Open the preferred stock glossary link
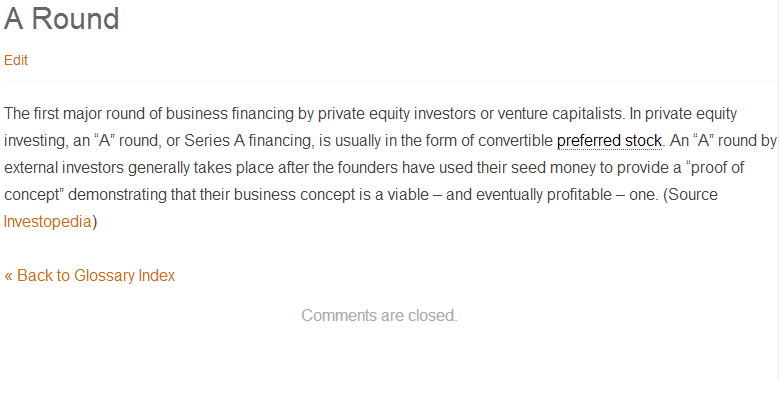Image resolution: width=780 pixels, height=400 pixels. 609,140
